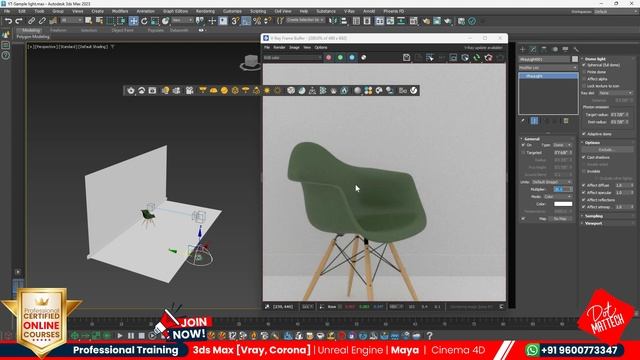
Task: Expand the Viewport rollout
Action: pyautogui.click(x=593, y=223)
